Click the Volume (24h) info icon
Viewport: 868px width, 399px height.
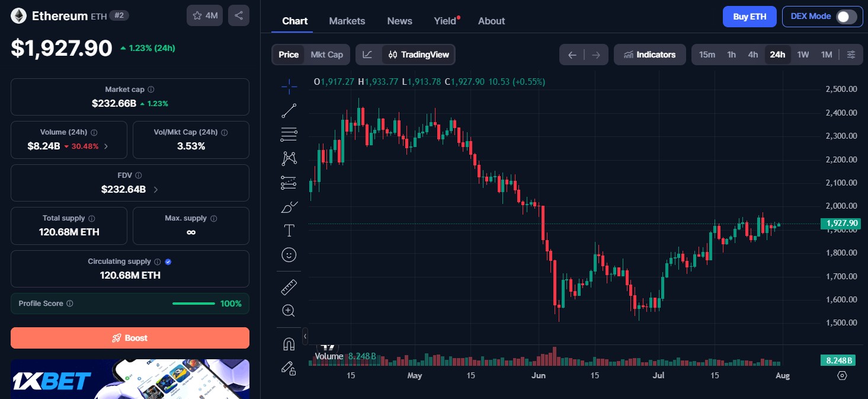94,132
